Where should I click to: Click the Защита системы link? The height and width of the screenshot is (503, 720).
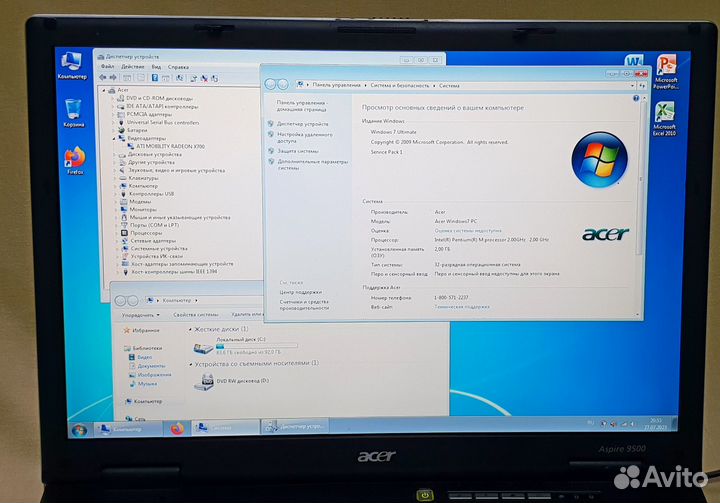click(298, 151)
